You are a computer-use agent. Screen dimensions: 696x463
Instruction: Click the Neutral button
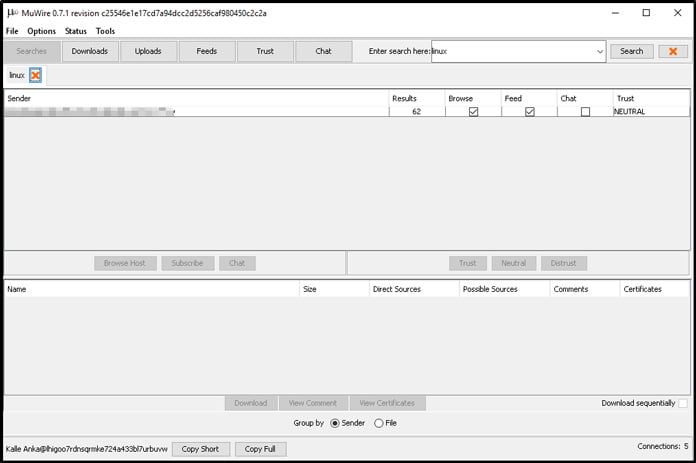click(514, 263)
